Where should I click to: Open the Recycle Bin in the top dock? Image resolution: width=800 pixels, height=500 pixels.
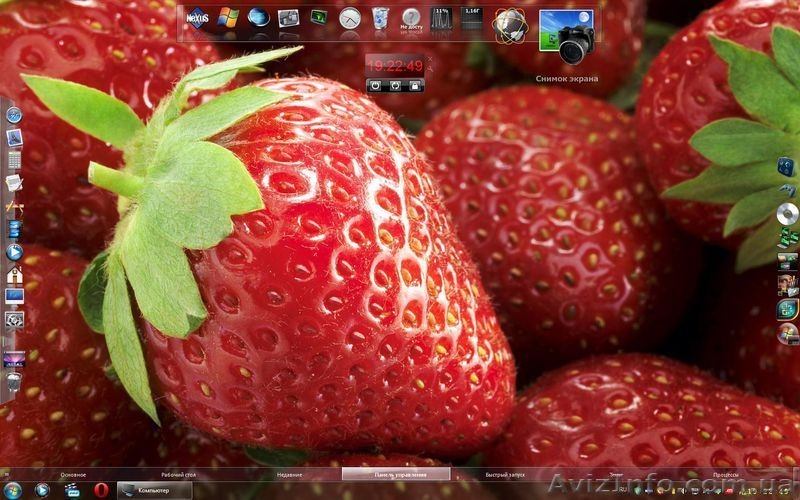[x=380, y=18]
